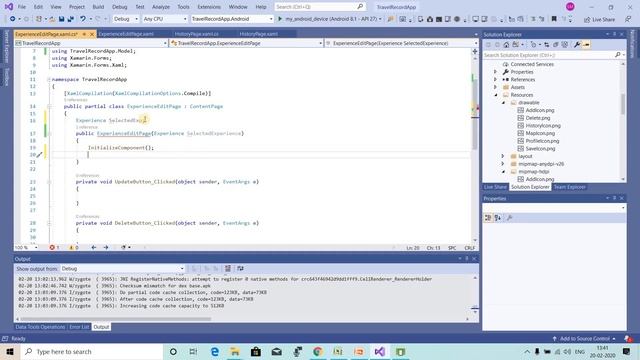
Task: Open Google Chrome from the taskbar
Action: 318,351
